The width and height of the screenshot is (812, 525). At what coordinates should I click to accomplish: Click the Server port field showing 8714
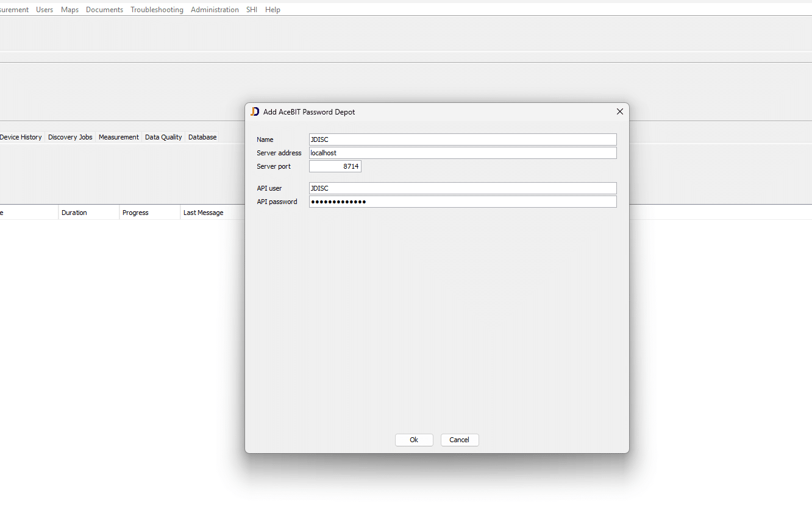[x=335, y=166]
